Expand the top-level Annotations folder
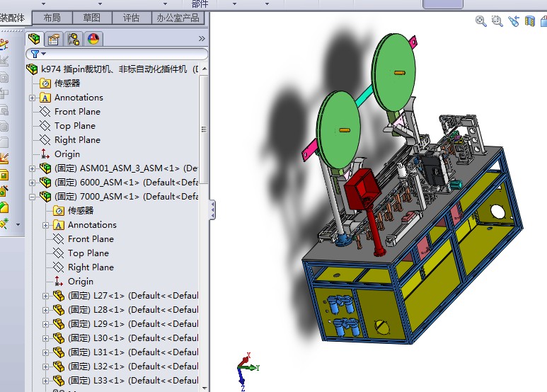The image size is (547, 392). click(x=33, y=98)
